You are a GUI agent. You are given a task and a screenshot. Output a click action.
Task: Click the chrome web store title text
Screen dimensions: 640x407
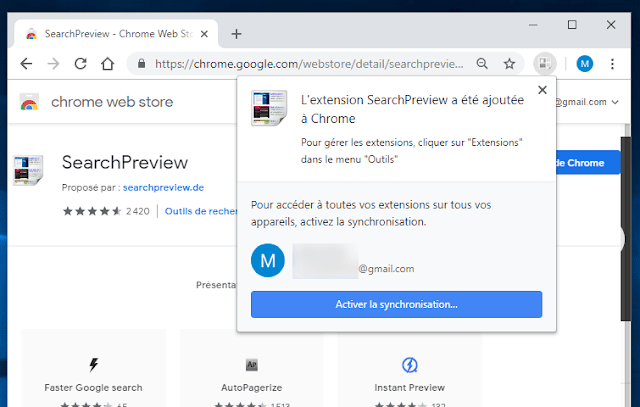(112, 102)
